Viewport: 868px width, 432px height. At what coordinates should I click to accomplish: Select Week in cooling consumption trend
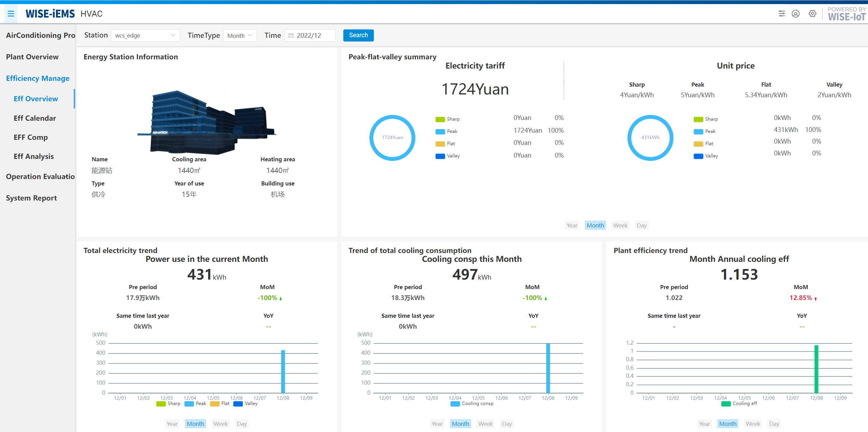tap(486, 424)
